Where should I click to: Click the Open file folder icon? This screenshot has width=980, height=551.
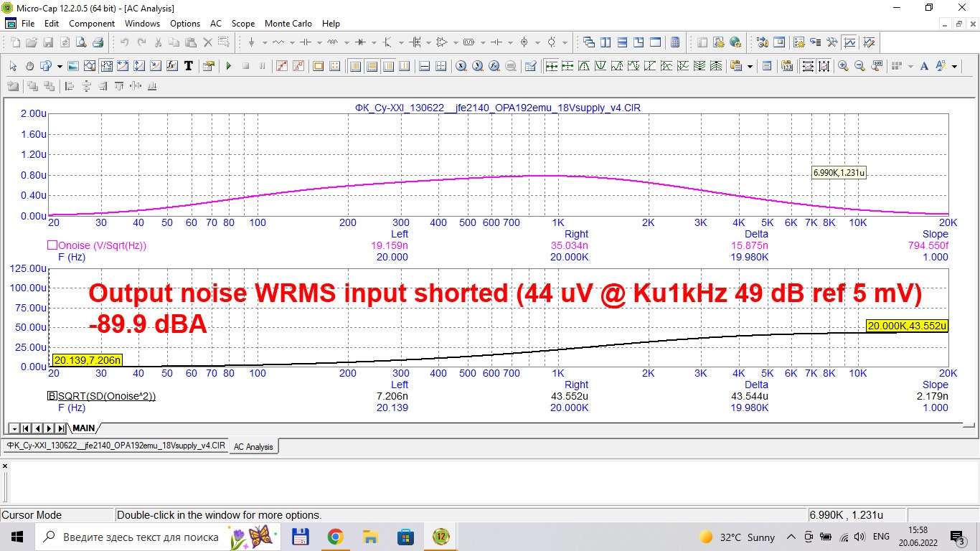pyautogui.click(x=32, y=42)
